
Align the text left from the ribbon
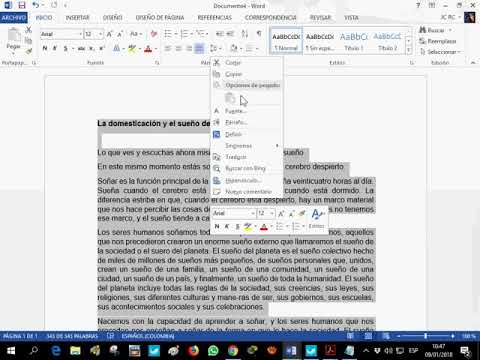click(168, 49)
